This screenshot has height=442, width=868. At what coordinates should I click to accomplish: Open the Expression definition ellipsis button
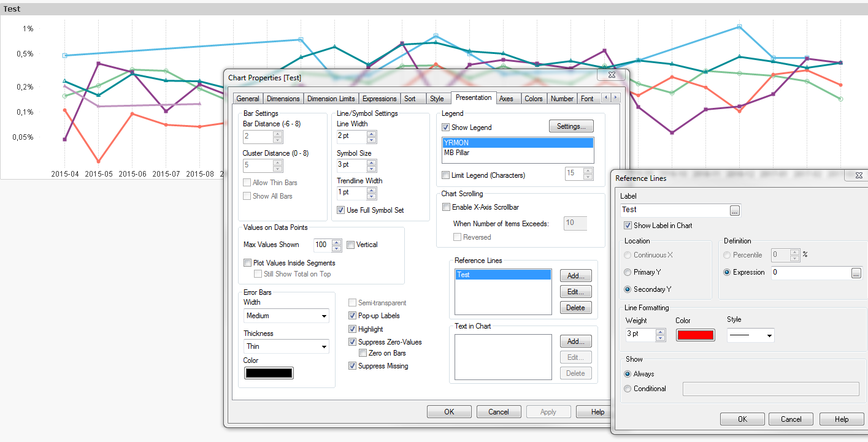(x=856, y=273)
